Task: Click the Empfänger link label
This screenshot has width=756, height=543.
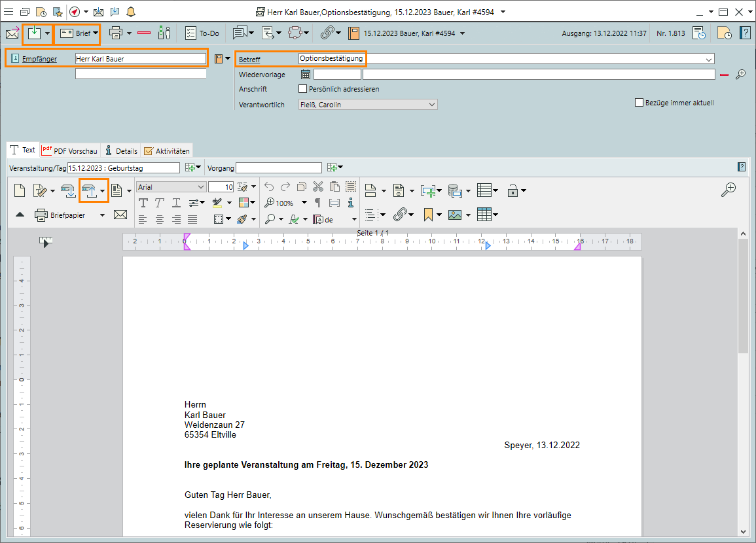Action: [39, 59]
